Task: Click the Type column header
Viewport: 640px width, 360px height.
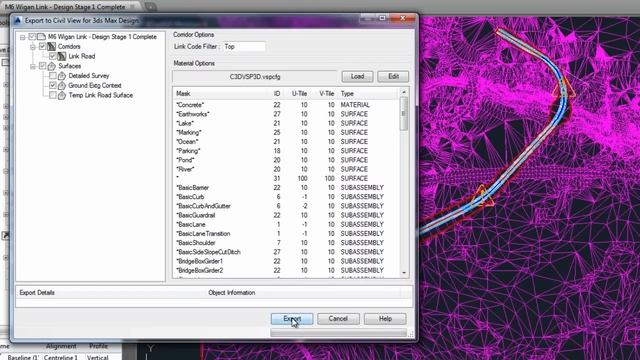Action: (369, 93)
